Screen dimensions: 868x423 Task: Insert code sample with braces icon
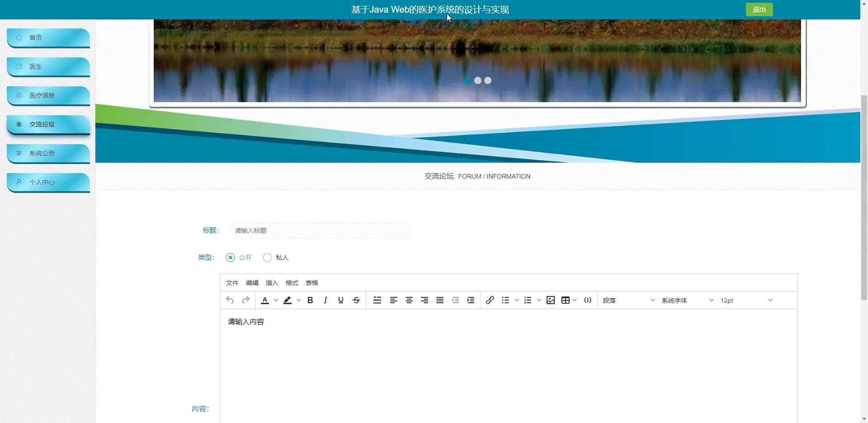[588, 300]
